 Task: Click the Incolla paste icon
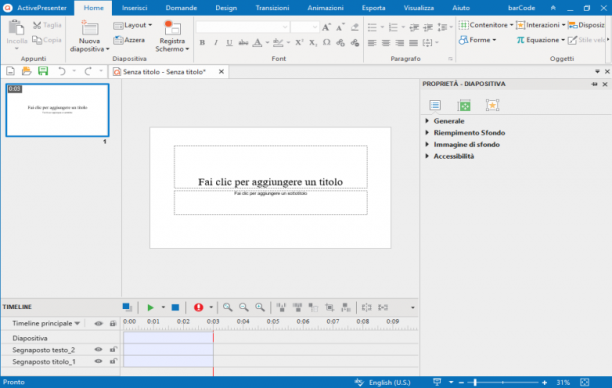(16, 27)
